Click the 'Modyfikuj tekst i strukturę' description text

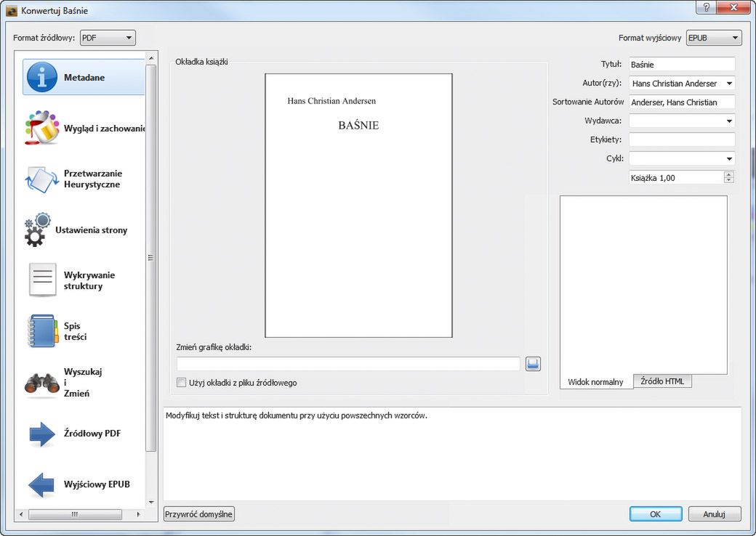coord(297,415)
